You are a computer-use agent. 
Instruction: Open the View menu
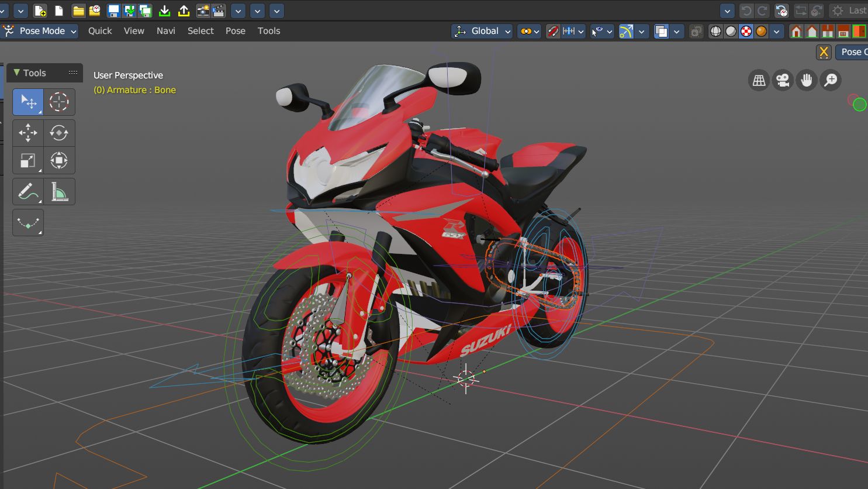coord(134,31)
